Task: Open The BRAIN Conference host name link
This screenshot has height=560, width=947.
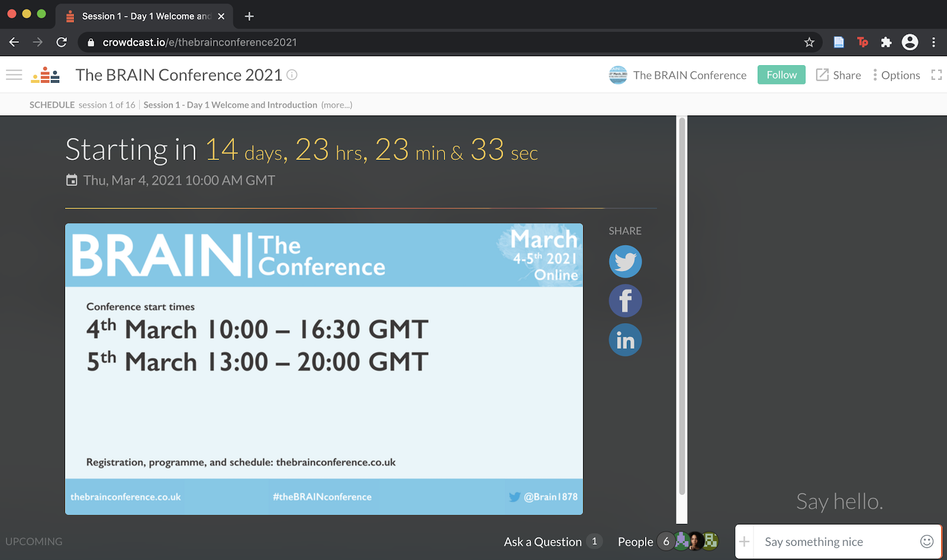Action: tap(690, 75)
